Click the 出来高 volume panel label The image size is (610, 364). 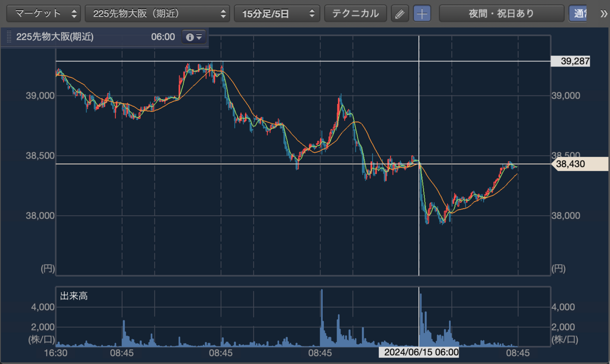point(74,295)
